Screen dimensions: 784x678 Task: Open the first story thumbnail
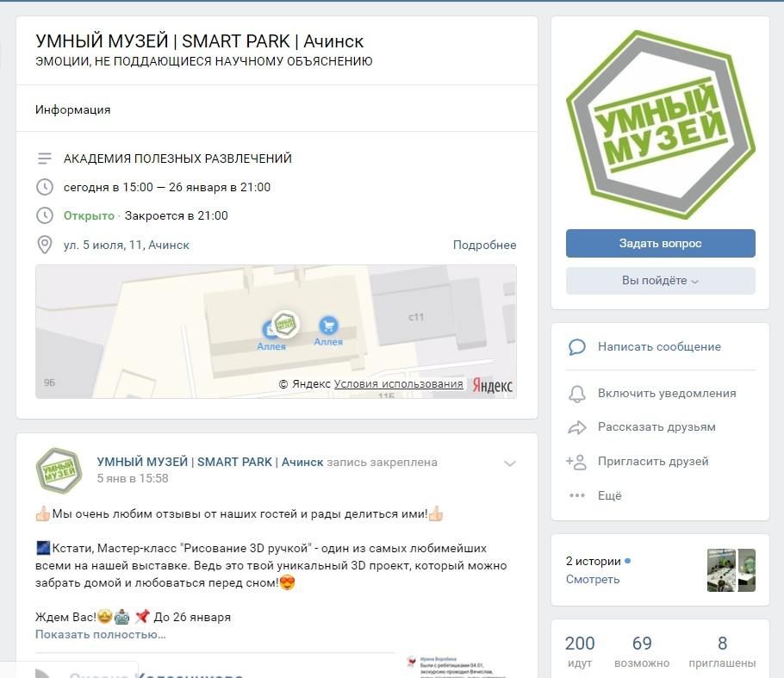(x=721, y=570)
